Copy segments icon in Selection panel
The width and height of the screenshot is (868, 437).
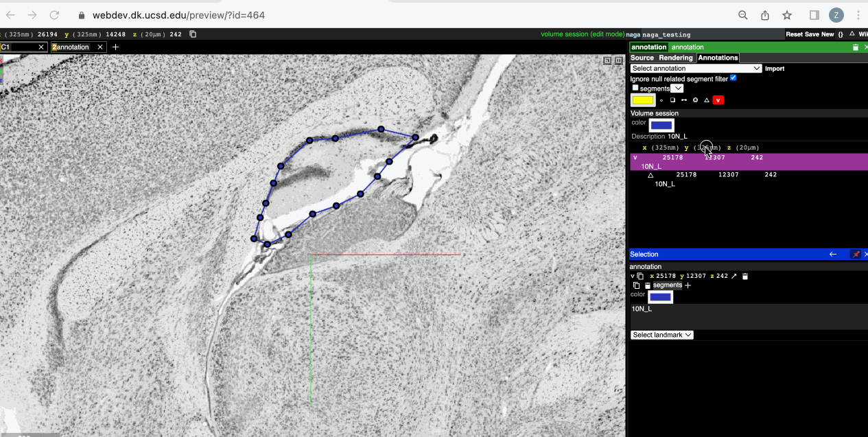(636, 285)
